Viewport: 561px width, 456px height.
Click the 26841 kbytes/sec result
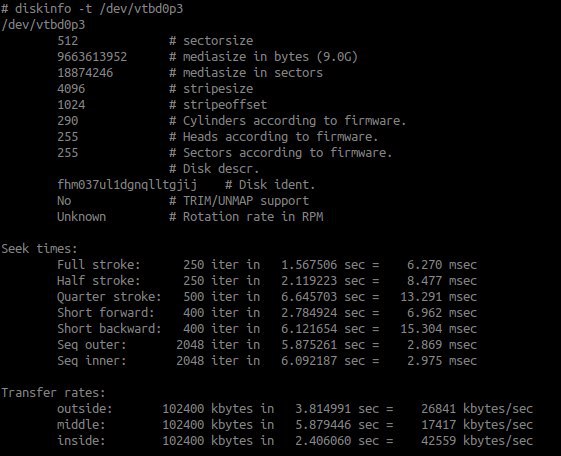(x=477, y=409)
